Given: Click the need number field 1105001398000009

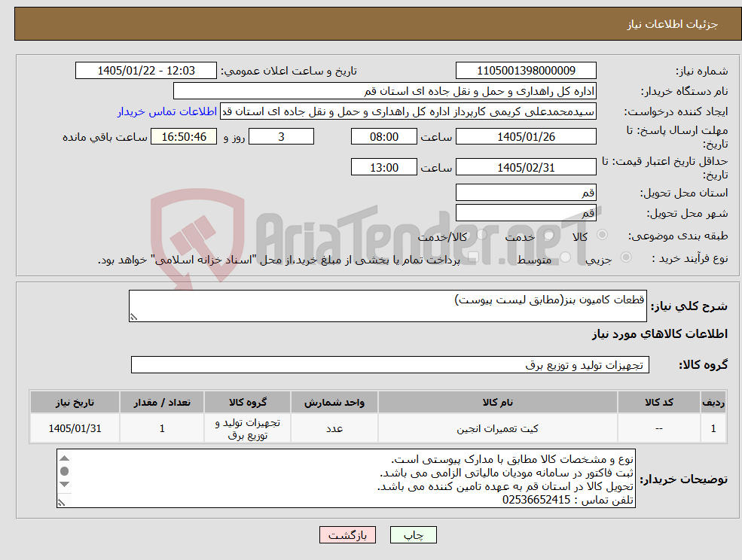Looking at the screenshot, I should coord(526,71).
